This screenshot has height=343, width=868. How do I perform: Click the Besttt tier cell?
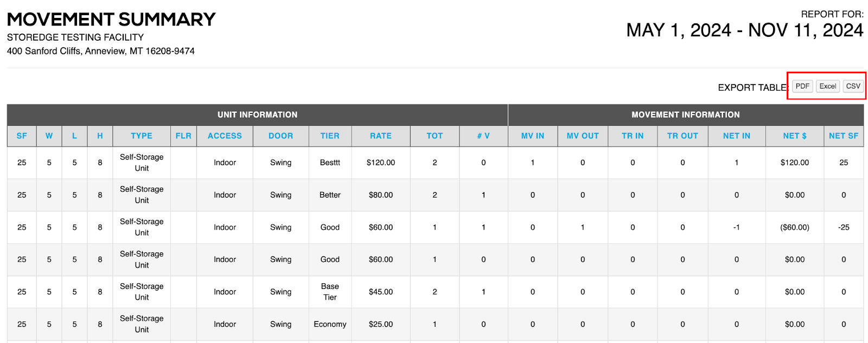[x=330, y=163]
